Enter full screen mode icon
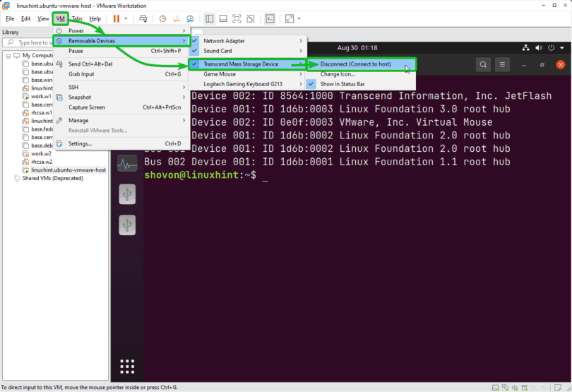Screen dimensions: 572x392 click(x=237, y=18)
